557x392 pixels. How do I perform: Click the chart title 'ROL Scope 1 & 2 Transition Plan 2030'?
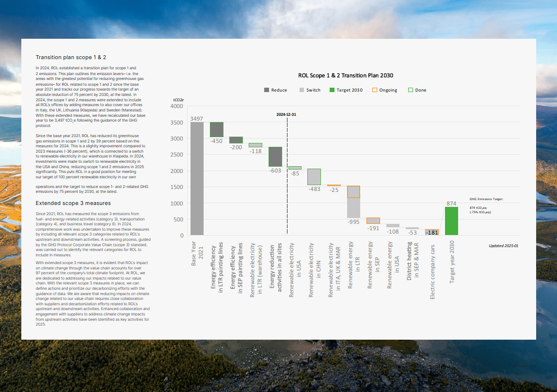[346, 75]
